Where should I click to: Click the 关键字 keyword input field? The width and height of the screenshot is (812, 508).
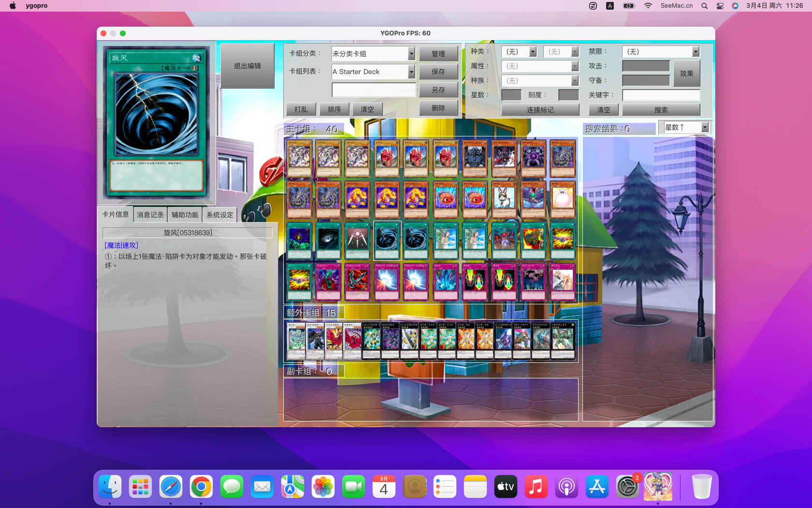click(661, 95)
